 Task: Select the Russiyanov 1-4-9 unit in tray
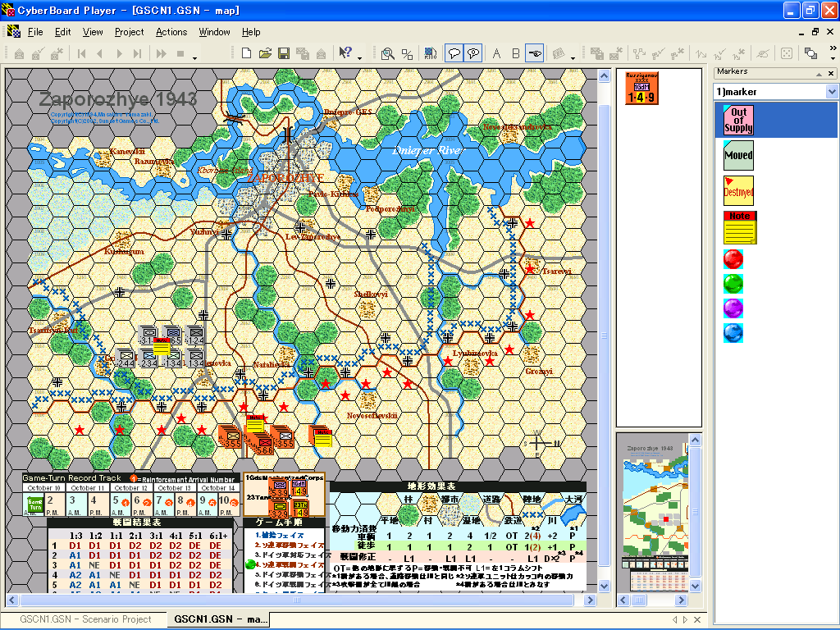641,88
